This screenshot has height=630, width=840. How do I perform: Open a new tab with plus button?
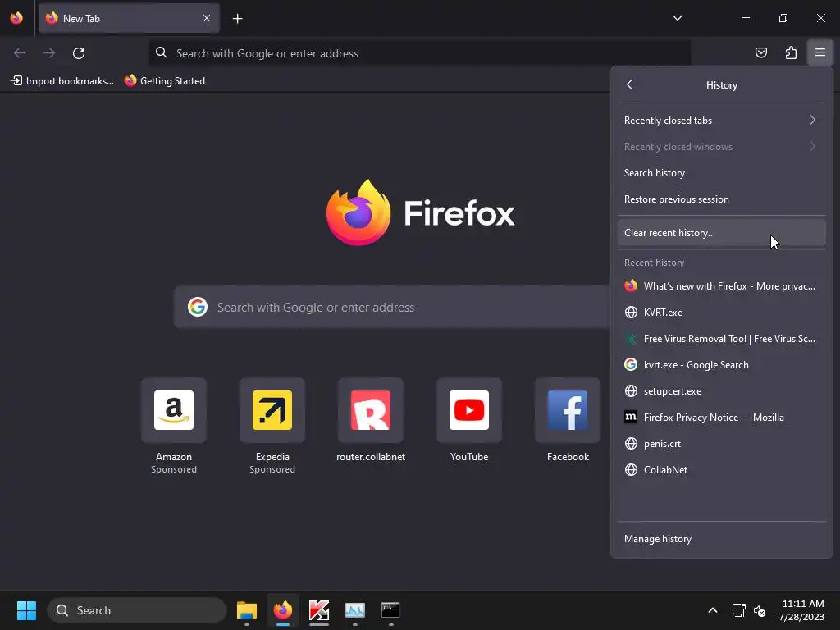(x=237, y=19)
